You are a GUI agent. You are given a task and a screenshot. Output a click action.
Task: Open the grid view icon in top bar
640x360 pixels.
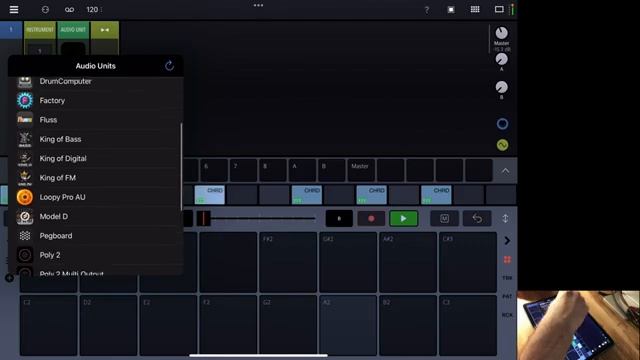tap(475, 9)
